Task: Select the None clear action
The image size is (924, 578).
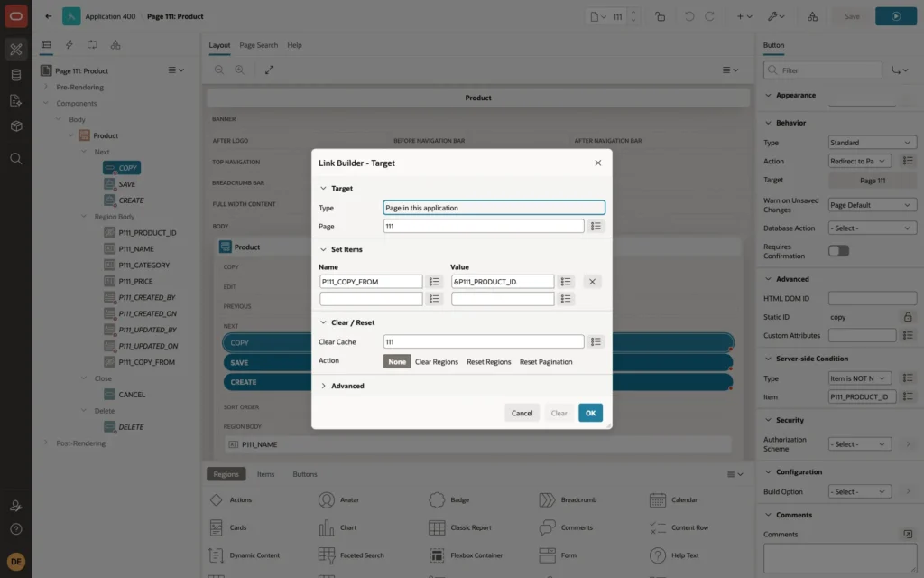Action: point(397,362)
